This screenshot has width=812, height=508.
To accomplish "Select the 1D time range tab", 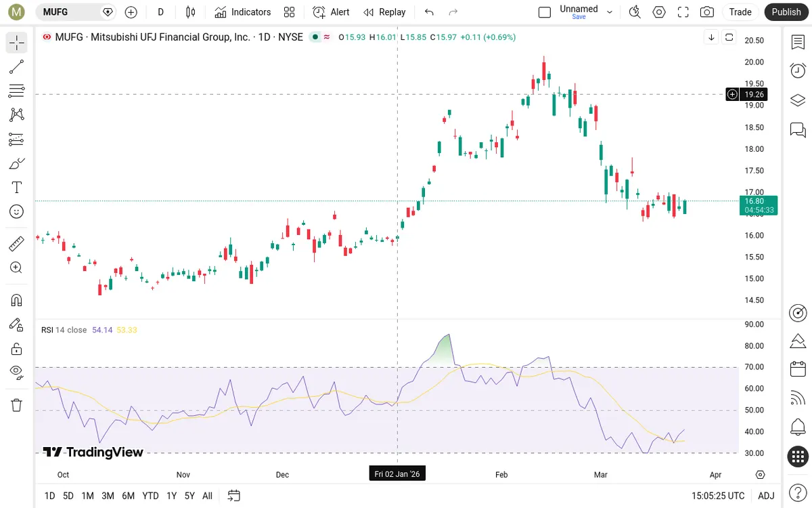I will [x=49, y=496].
